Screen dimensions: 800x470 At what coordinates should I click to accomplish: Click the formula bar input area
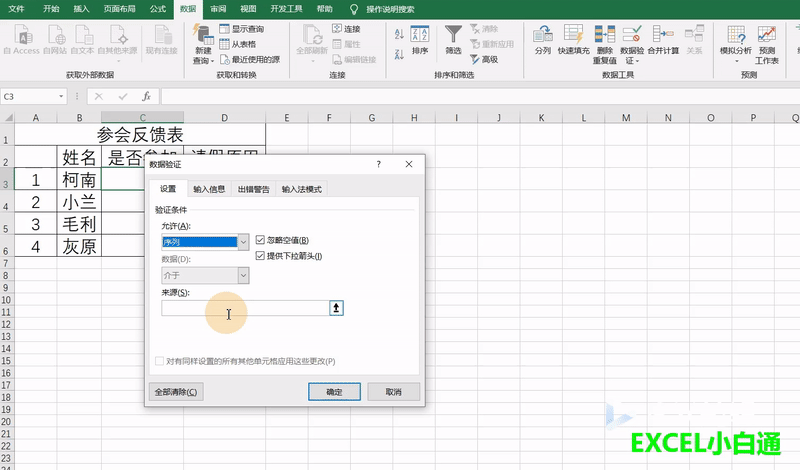[480, 96]
